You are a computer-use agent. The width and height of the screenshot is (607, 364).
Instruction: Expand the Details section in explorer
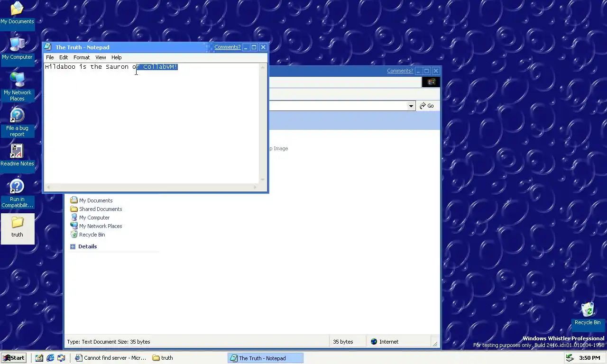73,246
